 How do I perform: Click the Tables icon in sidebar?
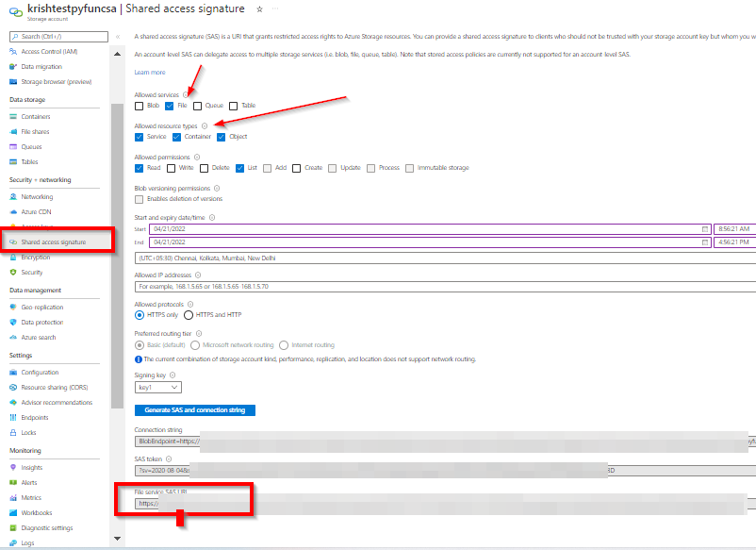tap(13, 162)
